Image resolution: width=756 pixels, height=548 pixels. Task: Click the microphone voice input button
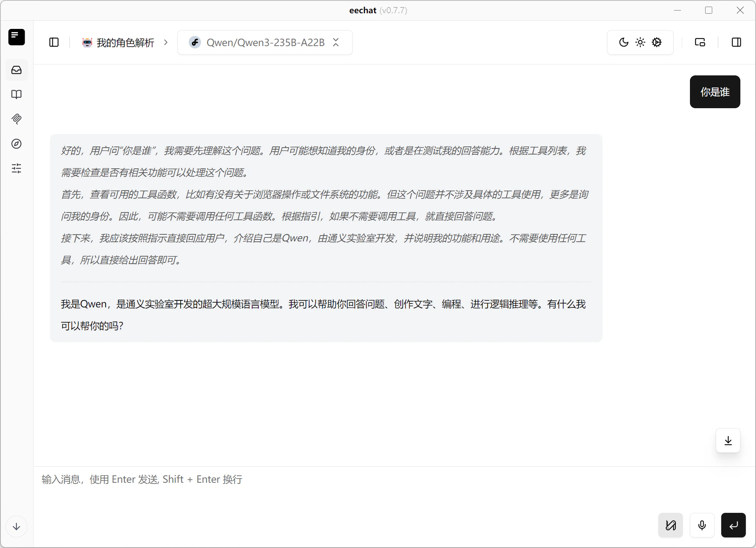point(702,525)
